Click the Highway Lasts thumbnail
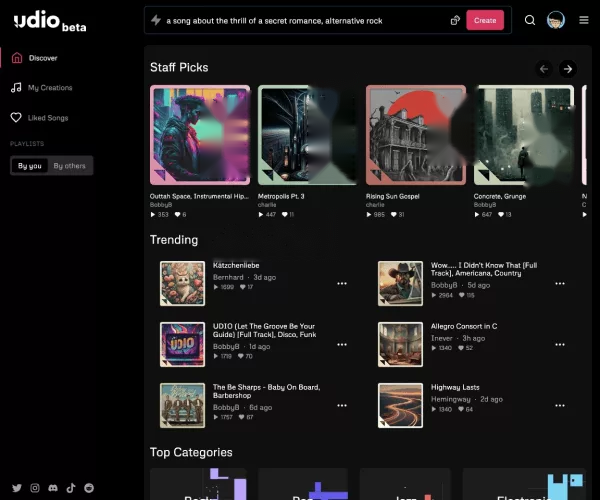The image size is (600, 500). tap(400, 405)
